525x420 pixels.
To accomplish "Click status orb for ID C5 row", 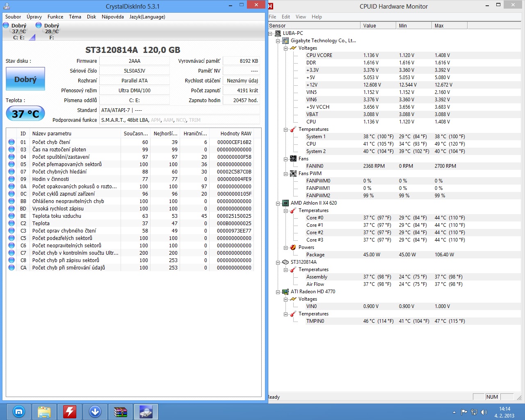I will coord(11,238).
